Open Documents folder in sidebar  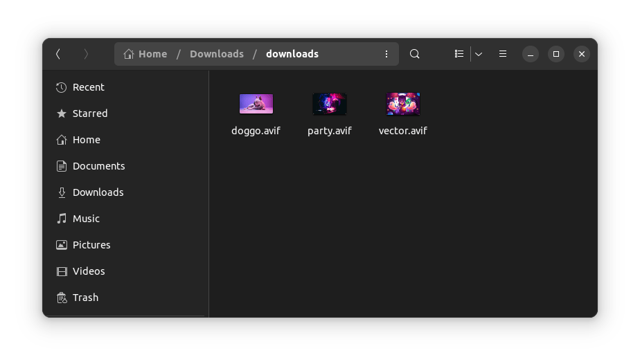click(x=98, y=166)
